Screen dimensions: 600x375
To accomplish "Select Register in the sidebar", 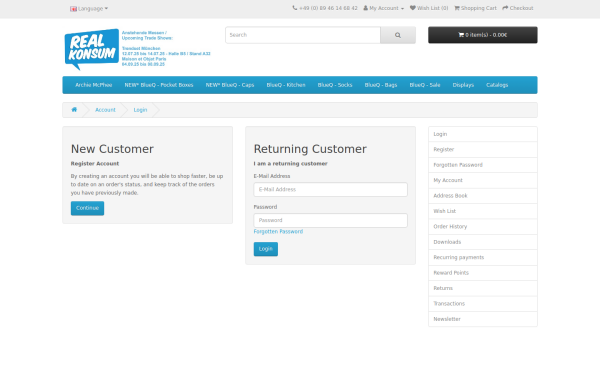I will [483, 150].
